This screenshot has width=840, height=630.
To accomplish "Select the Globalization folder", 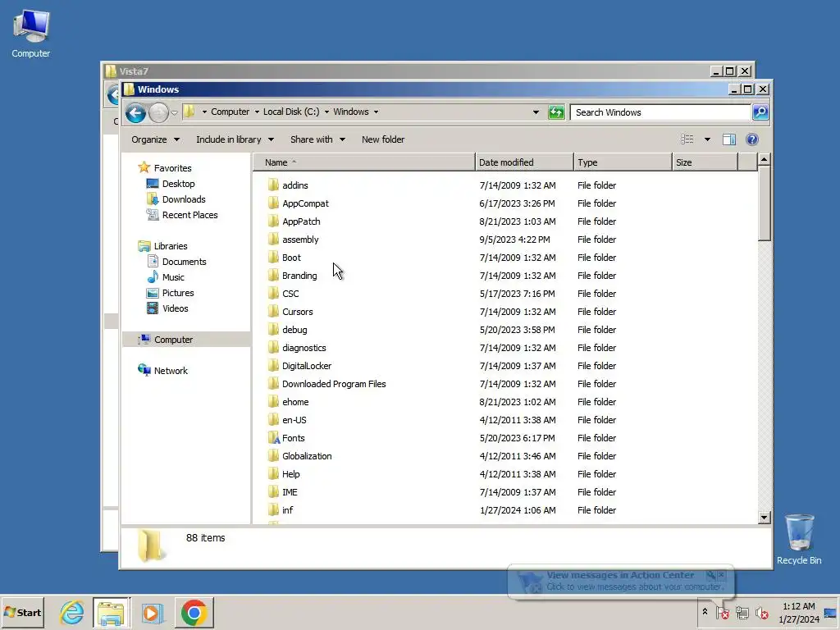I will pos(307,456).
